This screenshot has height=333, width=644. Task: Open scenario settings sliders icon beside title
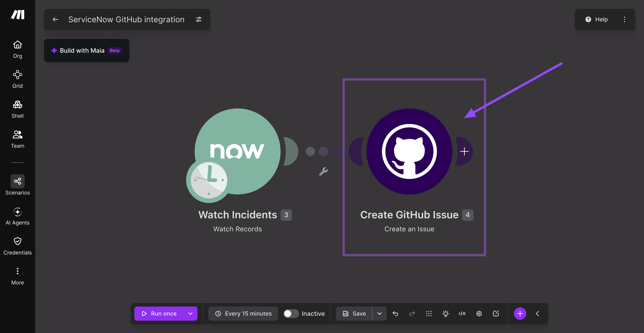click(x=198, y=20)
